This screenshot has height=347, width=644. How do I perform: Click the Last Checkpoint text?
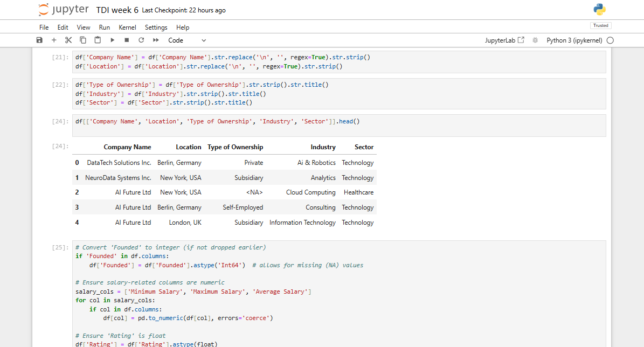point(184,10)
